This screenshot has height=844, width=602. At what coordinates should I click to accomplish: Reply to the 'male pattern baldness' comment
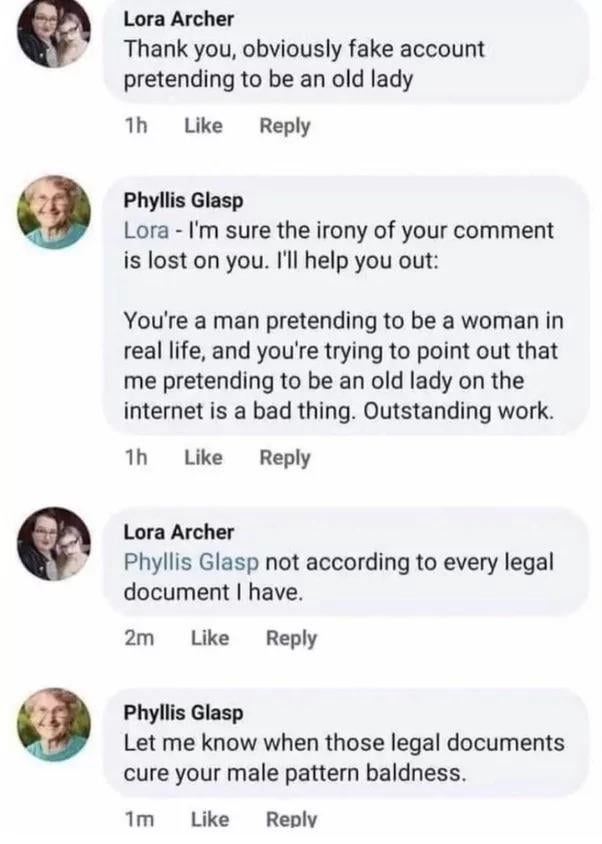pyautogui.click(x=291, y=819)
